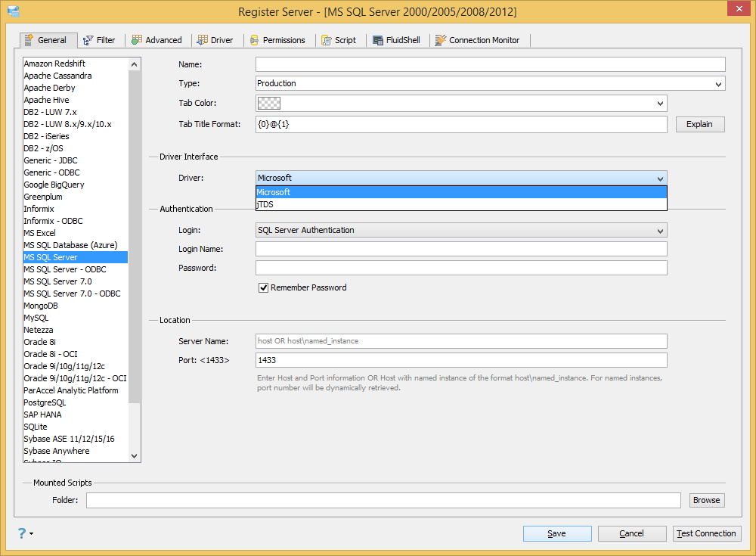Click the General tab icon
The width and height of the screenshot is (756, 556).
(x=29, y=40)
